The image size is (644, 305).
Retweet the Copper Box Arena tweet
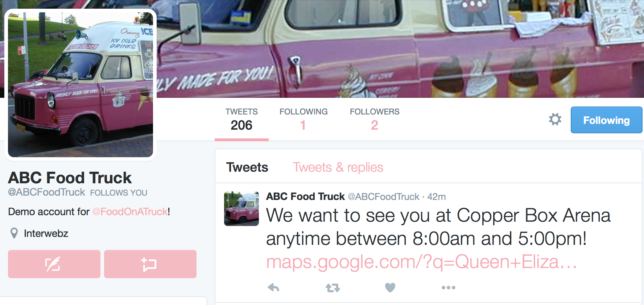point(333,288)
